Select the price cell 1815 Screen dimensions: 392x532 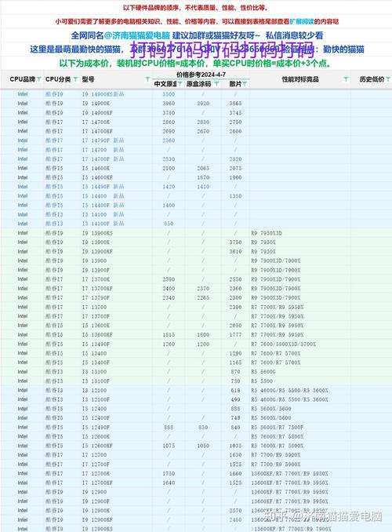[x=169, y=334]
